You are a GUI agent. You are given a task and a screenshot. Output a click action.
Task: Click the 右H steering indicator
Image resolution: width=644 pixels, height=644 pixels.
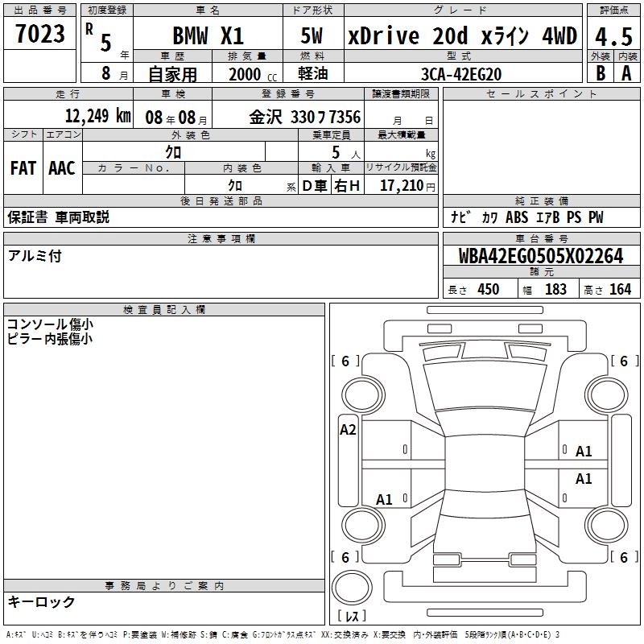click(x=347, y=186)
